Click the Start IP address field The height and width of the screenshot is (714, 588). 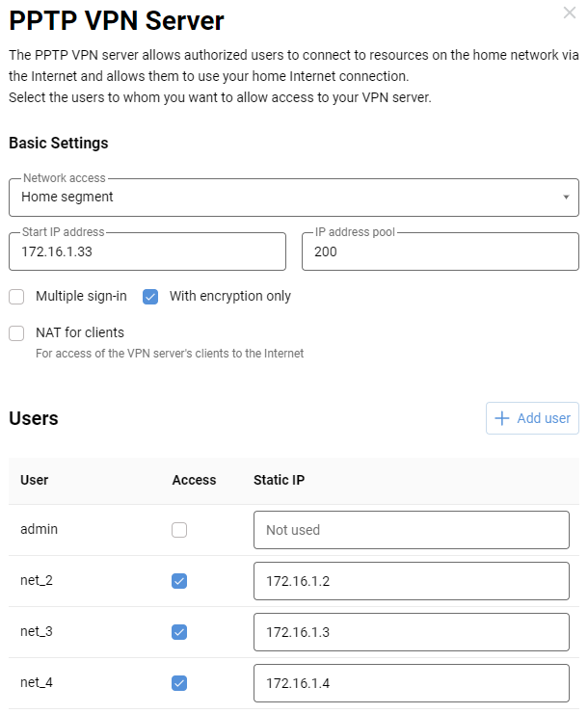coord(147,251)
